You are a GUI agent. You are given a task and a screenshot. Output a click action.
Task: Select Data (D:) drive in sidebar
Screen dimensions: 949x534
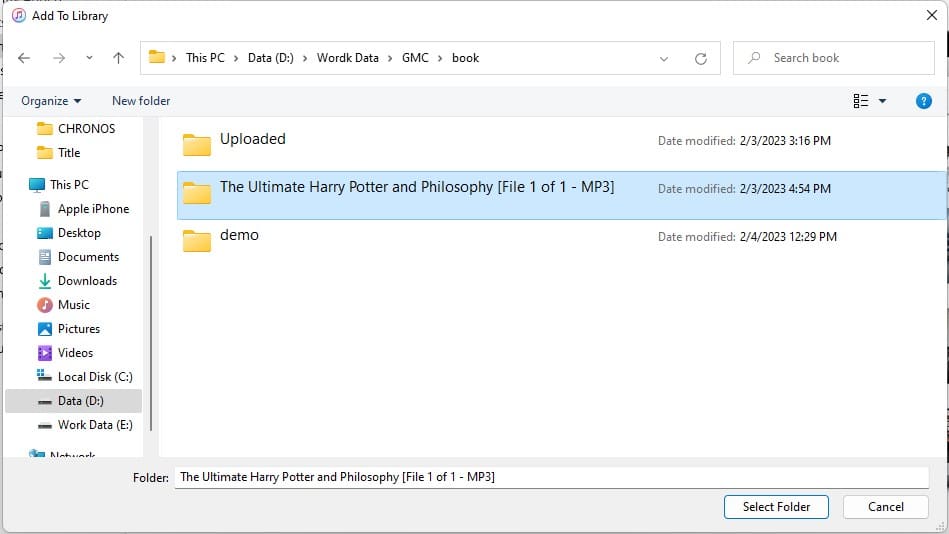tap(73, 401)
